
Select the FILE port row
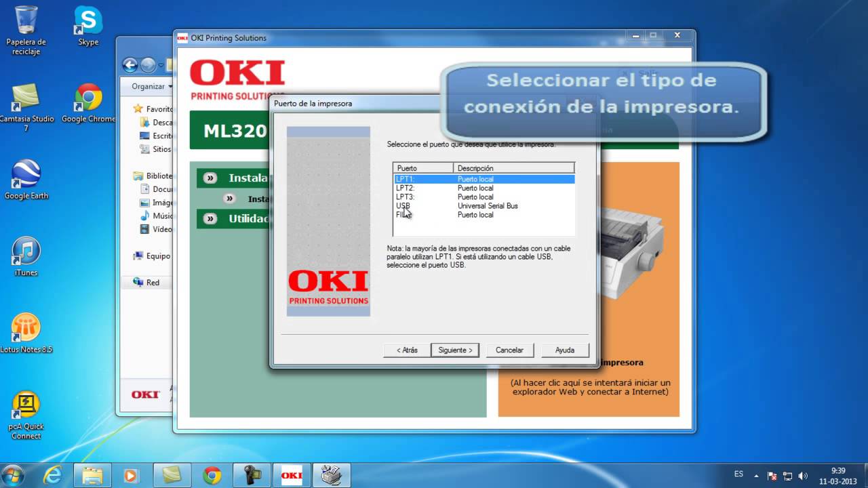(x=484, y=214)
